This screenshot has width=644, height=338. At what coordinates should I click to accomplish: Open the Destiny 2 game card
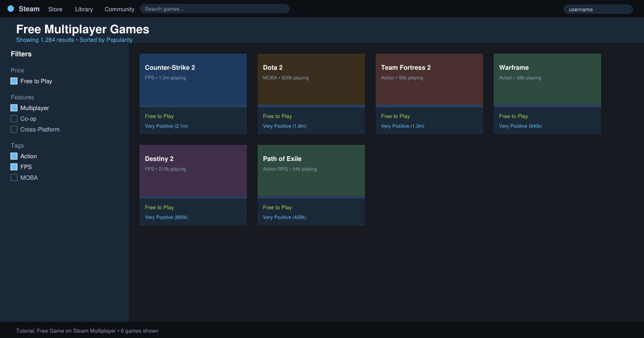point(193,185)
